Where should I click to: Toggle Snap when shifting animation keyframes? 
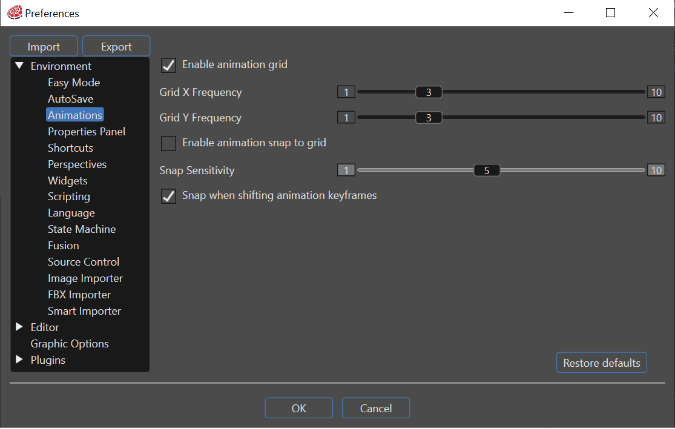[168, 196]
